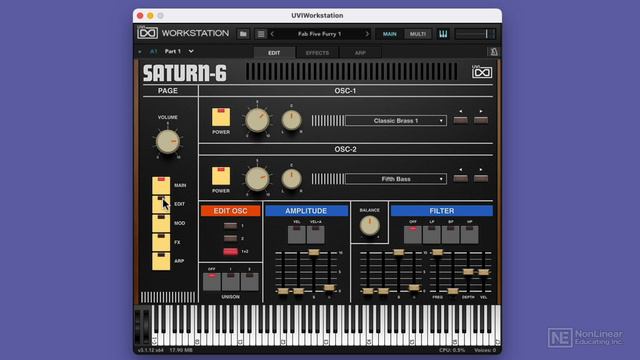Click the filter FREQ slider handle
This screenshot has height=360, width=640.
coord(437,252)
